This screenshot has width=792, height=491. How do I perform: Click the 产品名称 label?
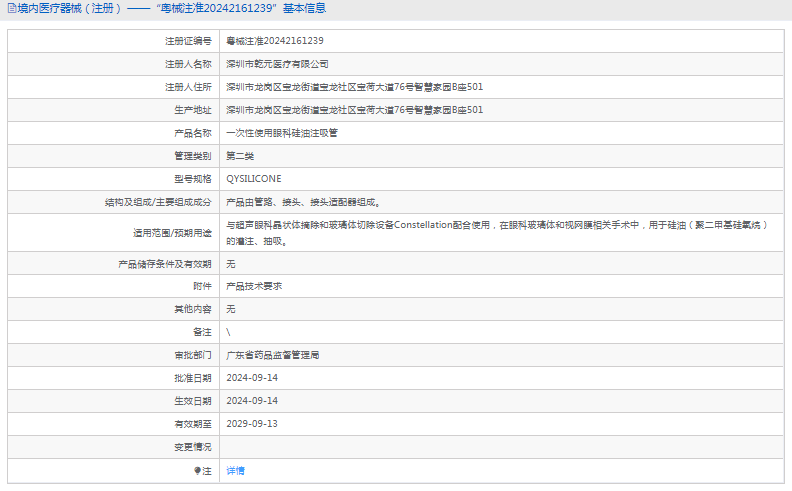[193, 133]
